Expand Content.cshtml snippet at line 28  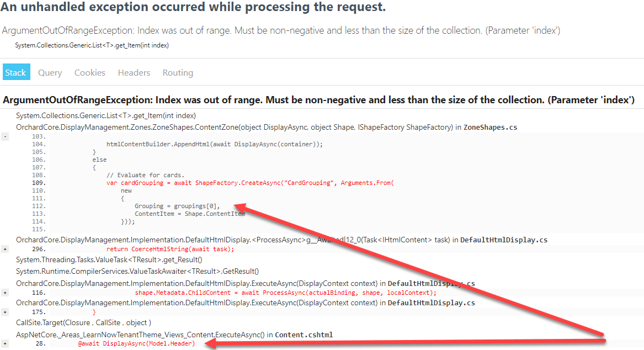[x=5, y=342]
